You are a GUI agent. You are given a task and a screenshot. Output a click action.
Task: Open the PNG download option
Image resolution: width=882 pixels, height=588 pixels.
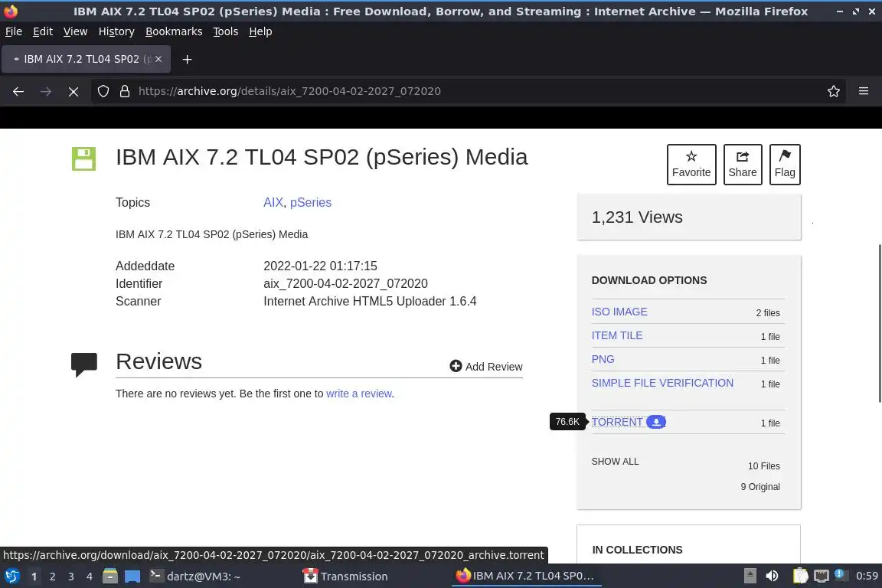[603, 359]
